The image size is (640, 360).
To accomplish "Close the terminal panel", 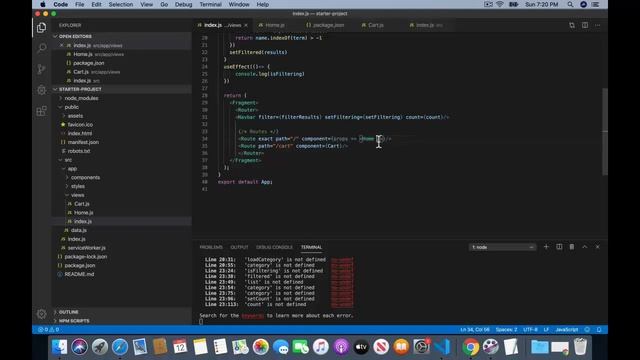I will pos(598,247).
